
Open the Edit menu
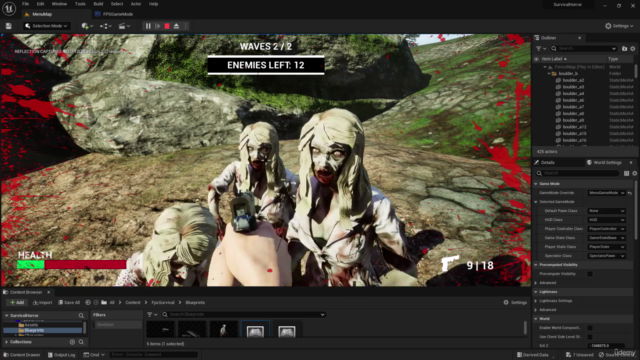40,4
